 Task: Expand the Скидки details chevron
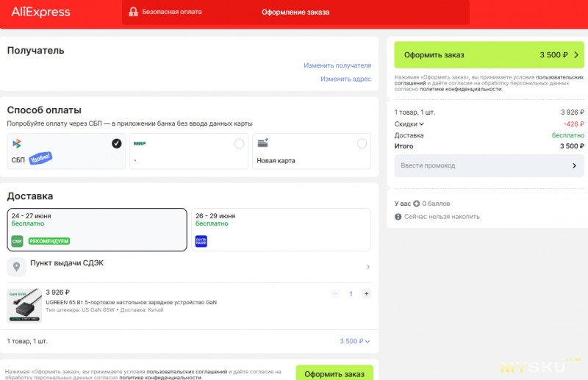point(421,123)
